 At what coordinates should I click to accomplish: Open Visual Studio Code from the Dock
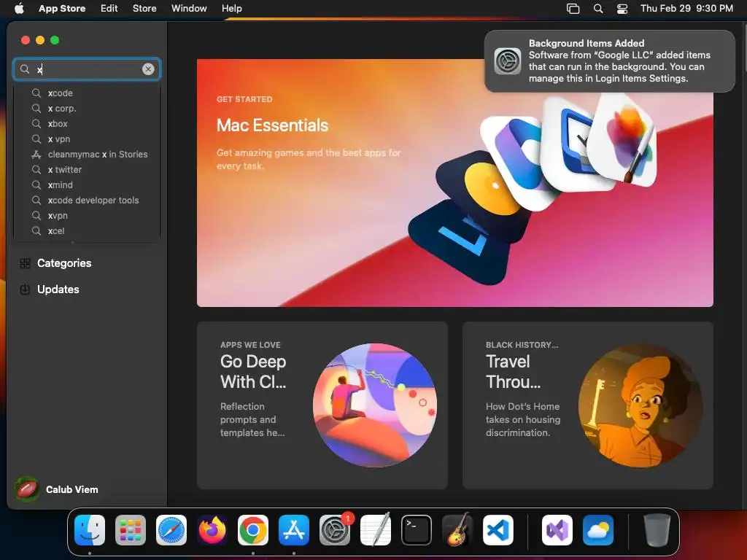498,530
